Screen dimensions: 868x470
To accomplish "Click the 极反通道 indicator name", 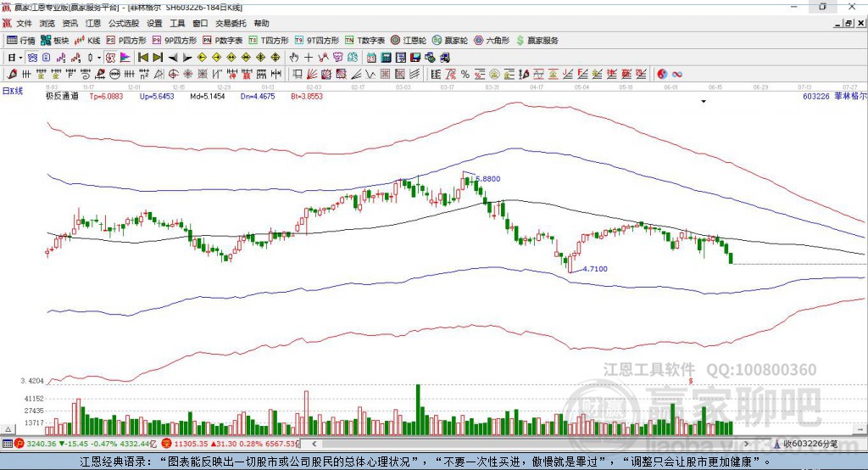I will coord(62,96).
